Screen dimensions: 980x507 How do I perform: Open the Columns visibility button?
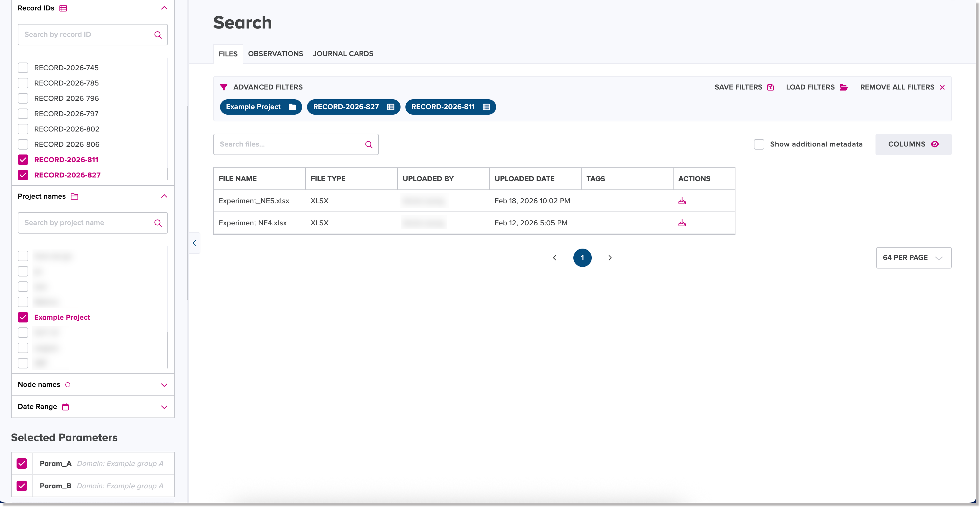tap(914, 144)
